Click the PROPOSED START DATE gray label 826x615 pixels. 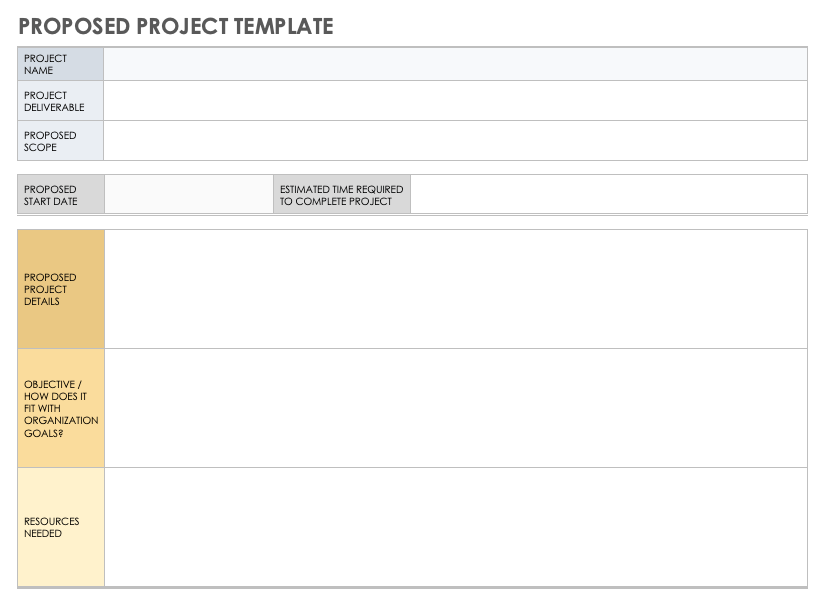61,194
